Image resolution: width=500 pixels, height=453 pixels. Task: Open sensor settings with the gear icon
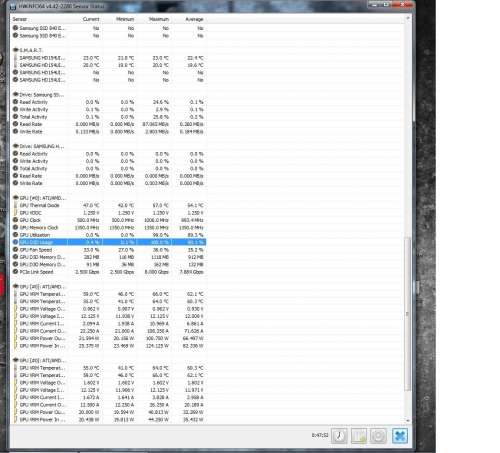378,436
